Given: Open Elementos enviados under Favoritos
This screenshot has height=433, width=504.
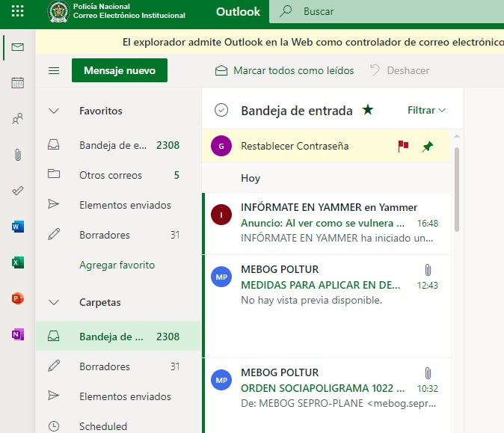Looking at the screenshot, I should click(x=118, y=205).
